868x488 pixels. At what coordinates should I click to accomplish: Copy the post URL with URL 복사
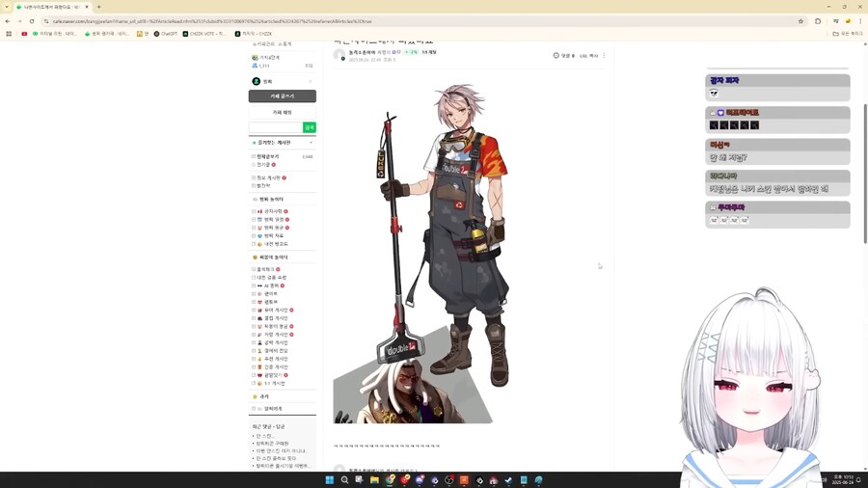point(588,56)
